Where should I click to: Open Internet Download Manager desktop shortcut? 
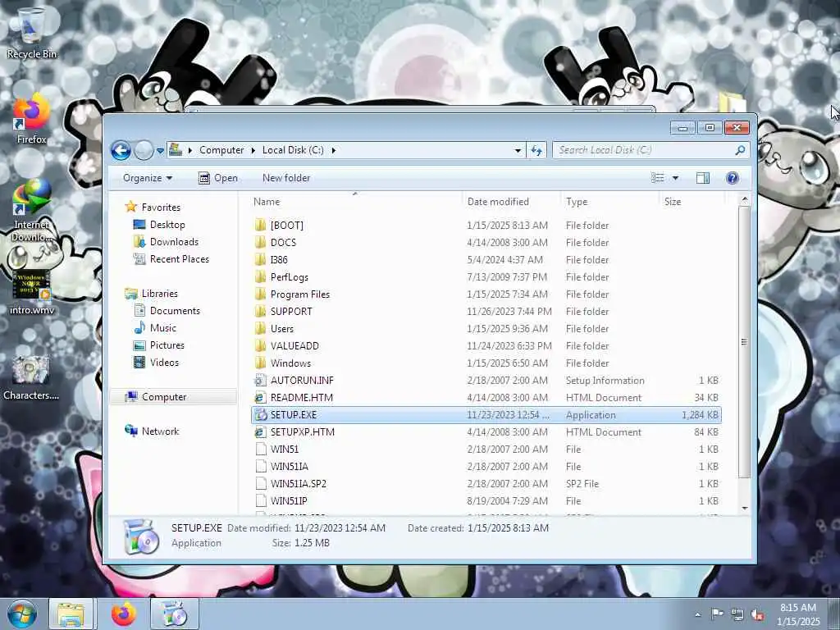pos(31,210)
